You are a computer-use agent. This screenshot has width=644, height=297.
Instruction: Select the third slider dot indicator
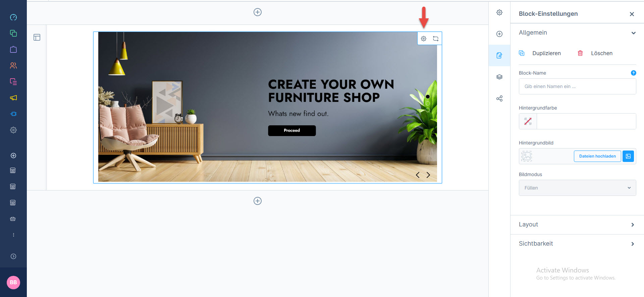pos(428,110)
